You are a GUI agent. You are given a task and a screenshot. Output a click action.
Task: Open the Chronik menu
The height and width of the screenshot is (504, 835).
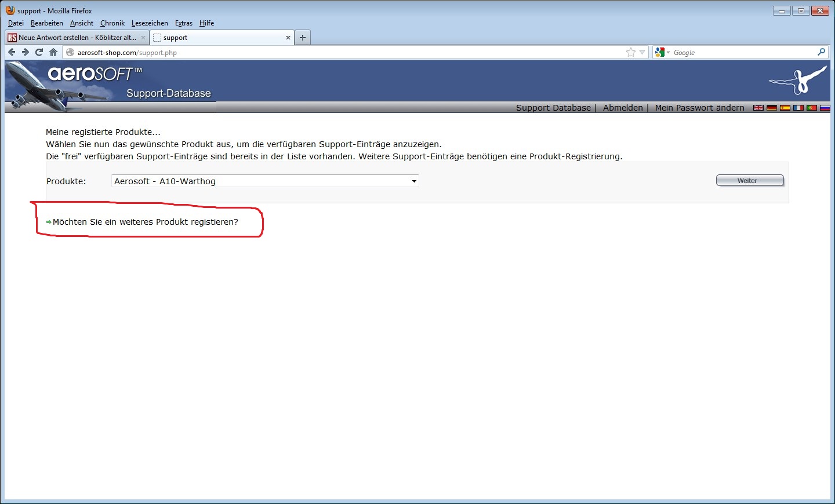click(x=112, y=23)
